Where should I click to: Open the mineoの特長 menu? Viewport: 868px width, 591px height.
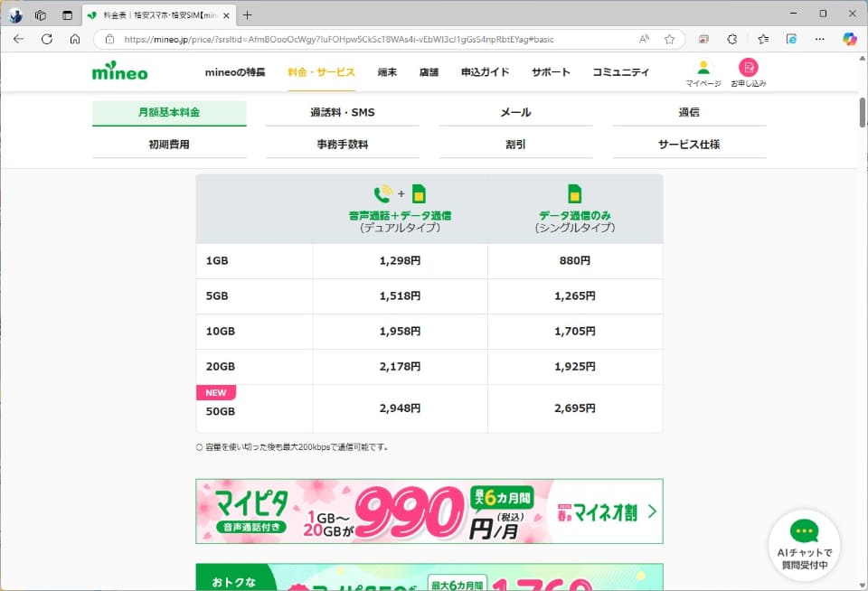coord(235,72)
